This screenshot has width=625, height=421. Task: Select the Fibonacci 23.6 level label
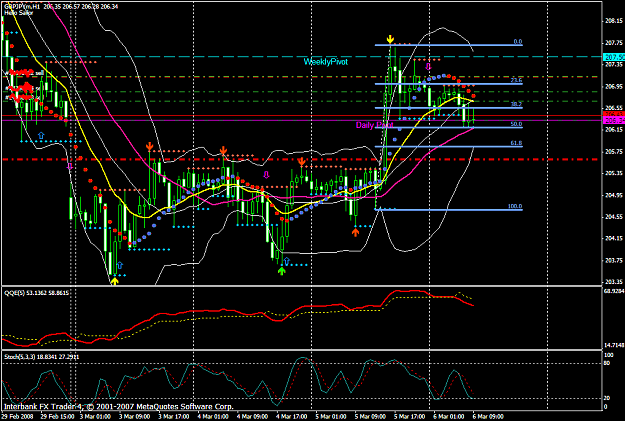516,80
